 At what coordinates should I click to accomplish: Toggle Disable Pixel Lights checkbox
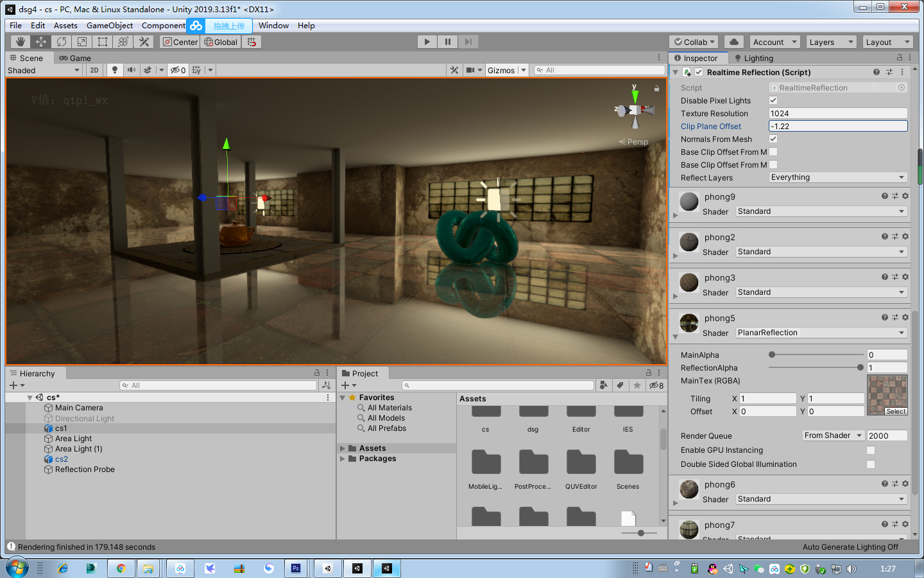(773, 100)
